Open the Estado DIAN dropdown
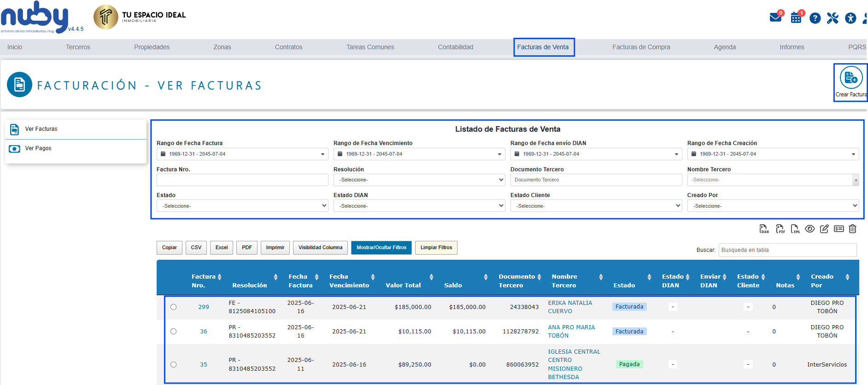Screen dimensions: 868x385 (419, 206)
